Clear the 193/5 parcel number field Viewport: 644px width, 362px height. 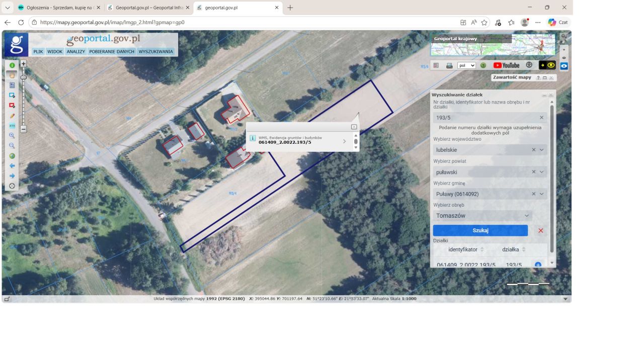(542, 118)
